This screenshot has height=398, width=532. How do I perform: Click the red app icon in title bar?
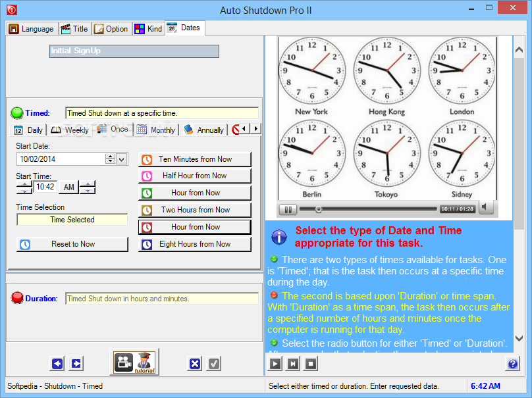coord(12,10)
